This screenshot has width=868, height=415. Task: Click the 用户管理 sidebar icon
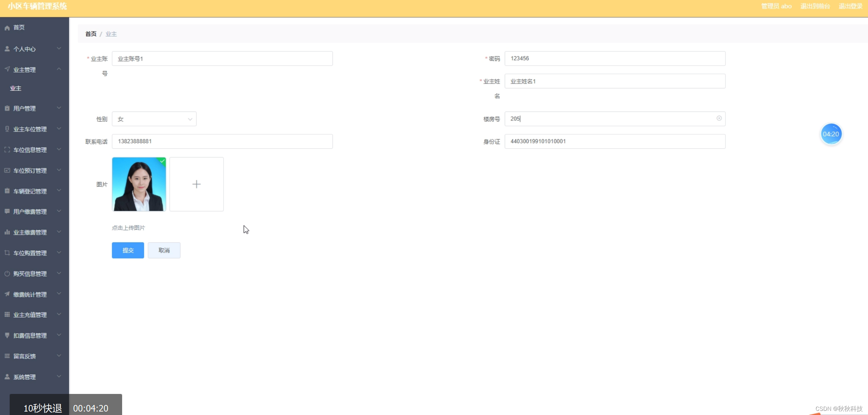click(7, 108)
